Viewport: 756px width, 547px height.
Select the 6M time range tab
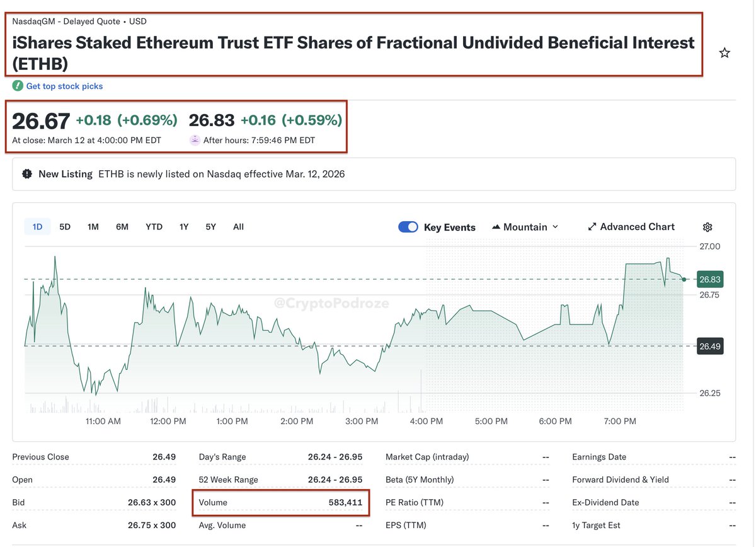[x=122, y=227]
